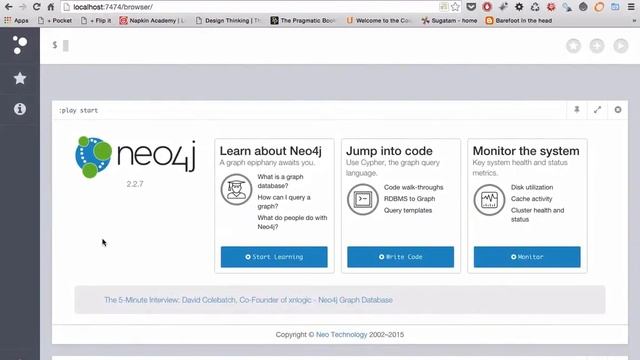Expand the :play start frame fullscreen
The height and width of the screenshot is (360, 640).
598,110
